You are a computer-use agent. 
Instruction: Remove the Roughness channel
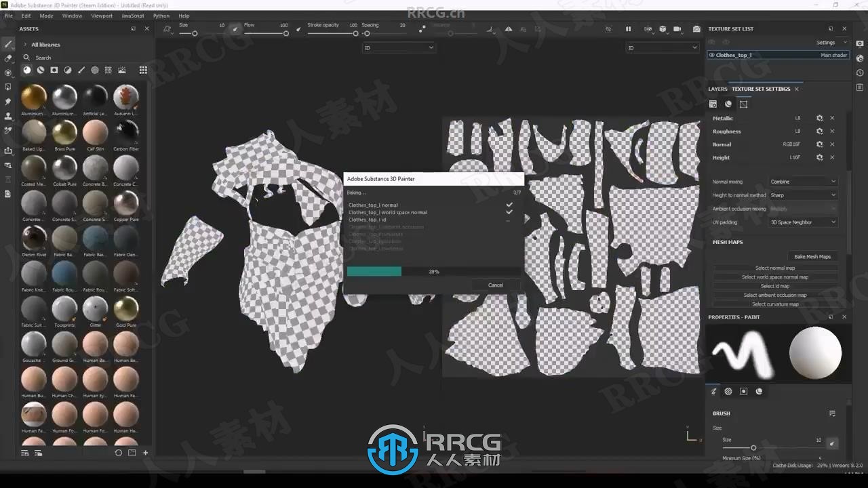coord(832,131)
